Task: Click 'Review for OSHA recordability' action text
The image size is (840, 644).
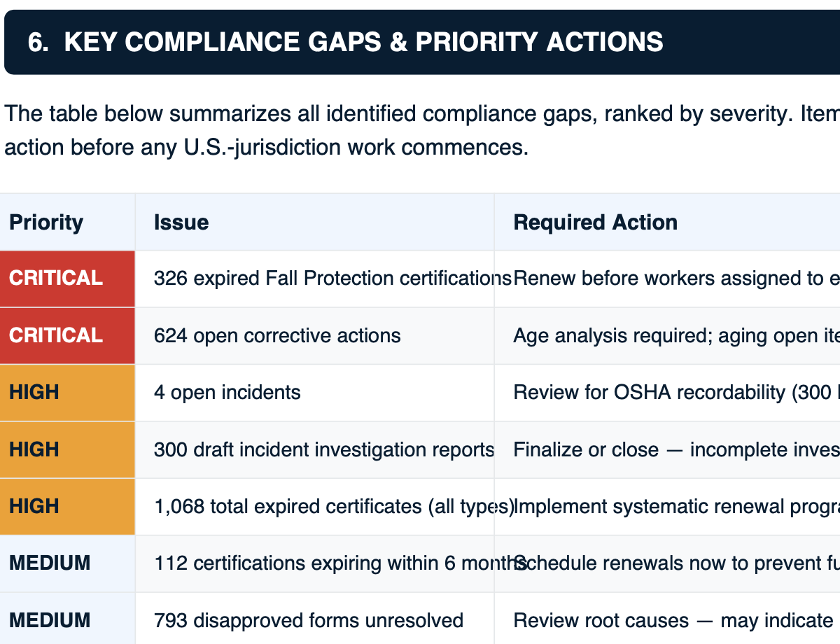Action: point(677,393)
